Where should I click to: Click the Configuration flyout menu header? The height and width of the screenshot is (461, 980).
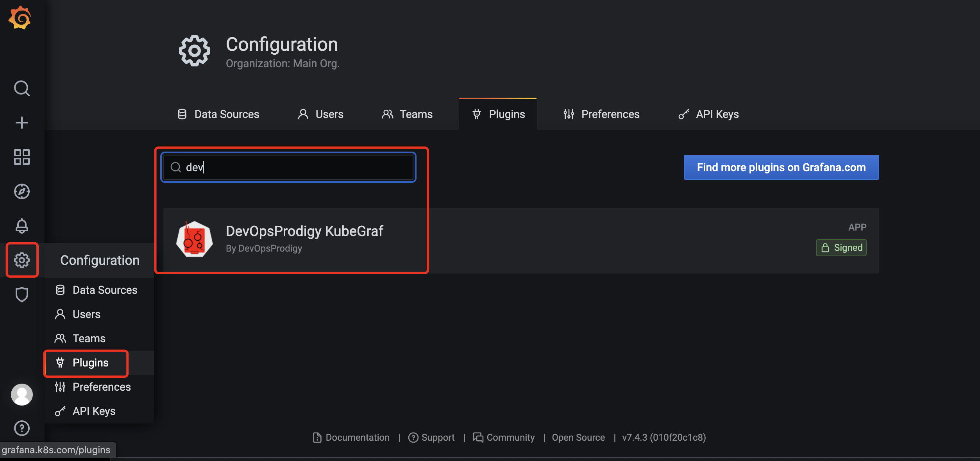100,260
